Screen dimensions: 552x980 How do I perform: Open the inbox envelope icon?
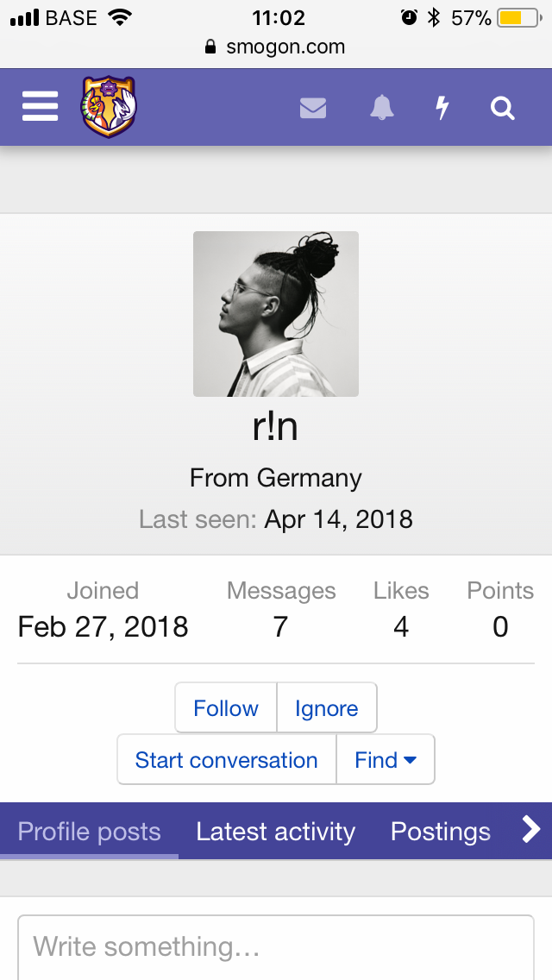point(313,108)
